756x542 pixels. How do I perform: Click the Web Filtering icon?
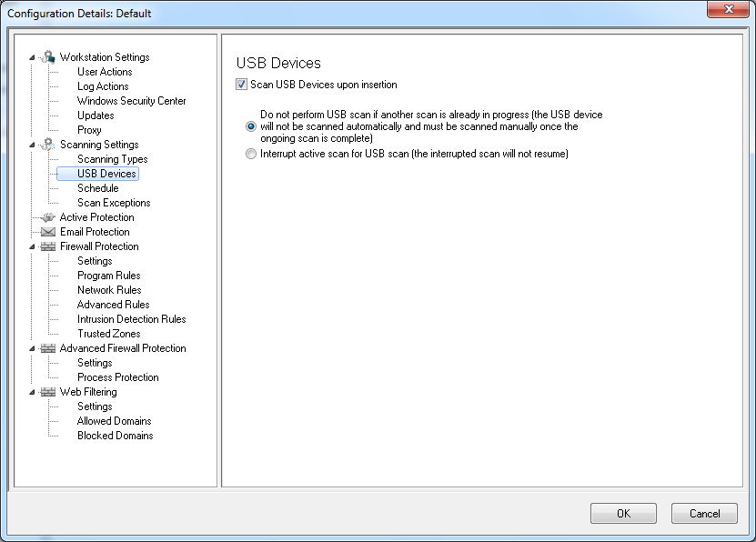click(48, 392)
